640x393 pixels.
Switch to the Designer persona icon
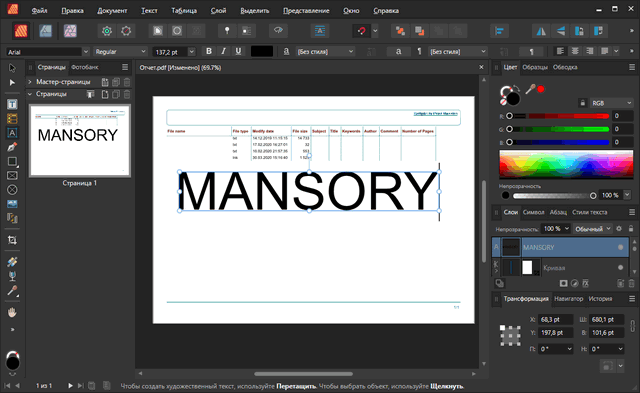click(x=46, y=31)
